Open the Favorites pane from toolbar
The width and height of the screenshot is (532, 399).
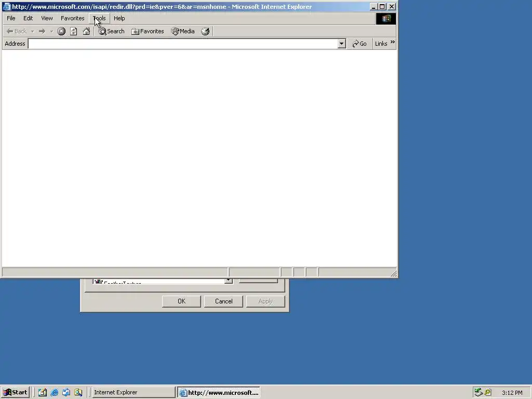click(148, 31)
